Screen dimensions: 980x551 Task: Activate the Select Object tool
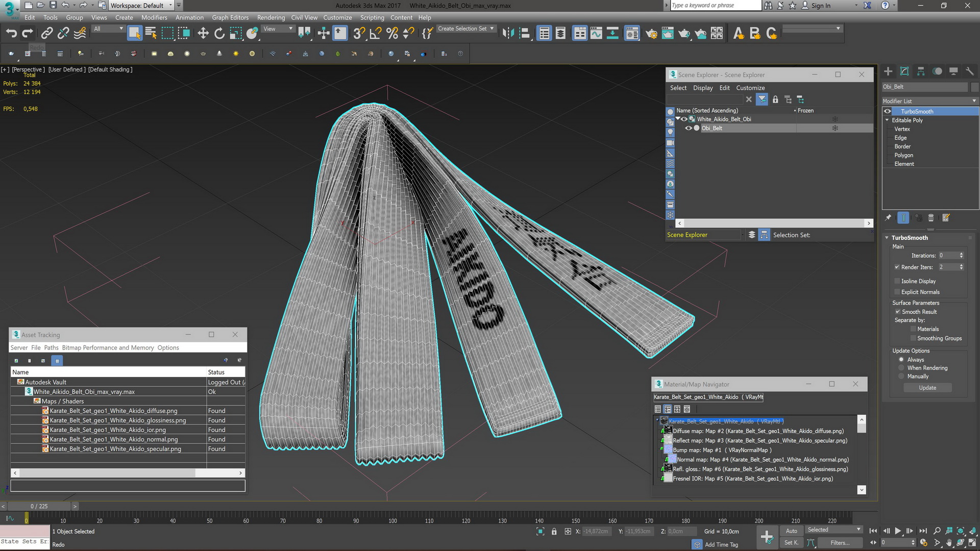(x=134, y=33)
